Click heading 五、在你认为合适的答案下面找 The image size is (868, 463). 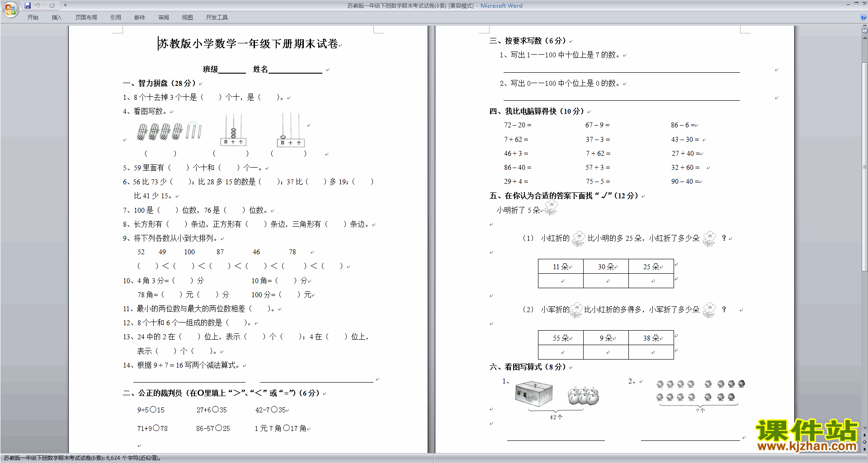coord(564,196)
